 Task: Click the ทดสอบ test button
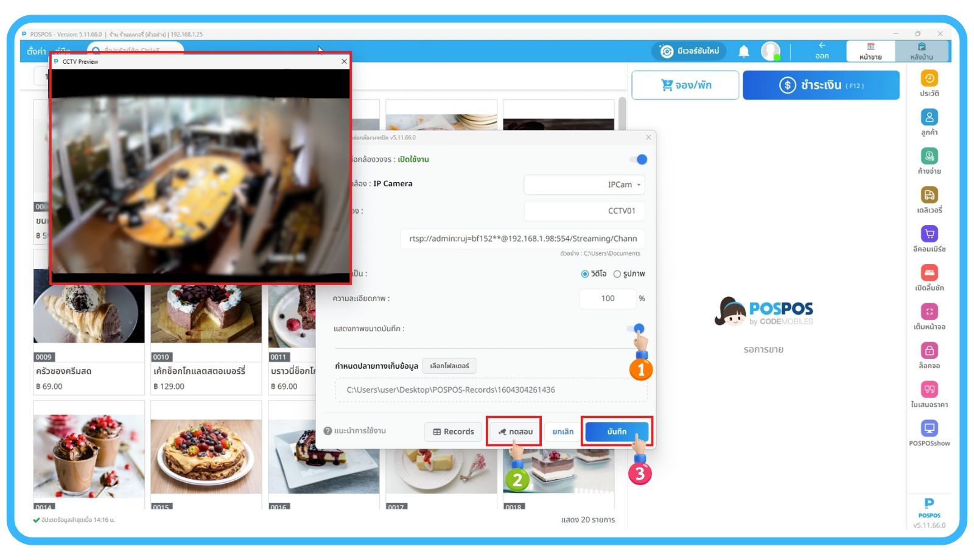514,432
